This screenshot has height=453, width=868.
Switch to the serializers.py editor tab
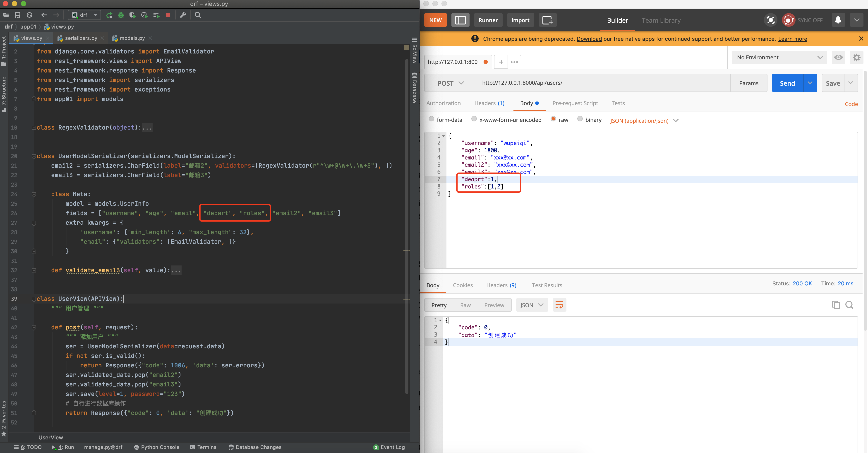pos(81,38)
